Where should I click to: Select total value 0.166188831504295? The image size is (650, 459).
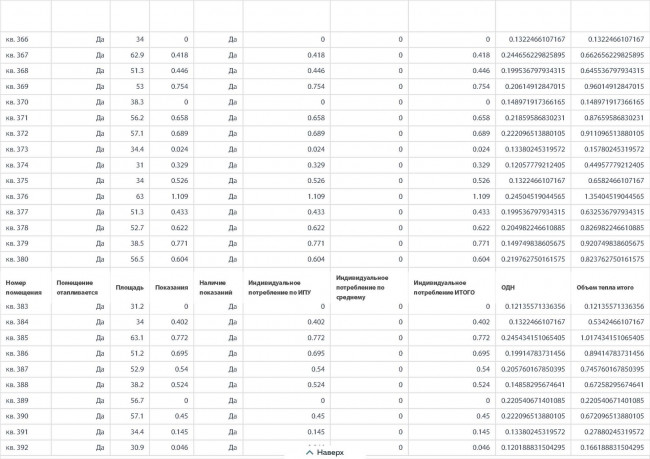point(612,448)
